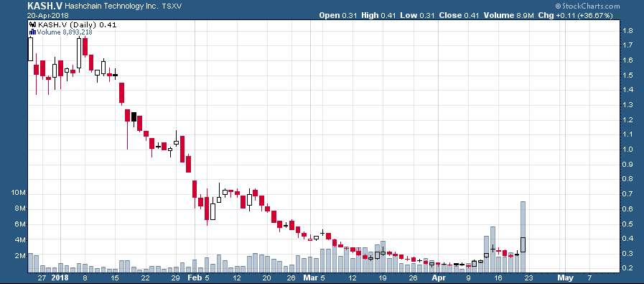Screen dimensions: 644x284
Task: Select the KASH.V ticker symbol title
Action: pyautogui.click(x=45, y=6)
